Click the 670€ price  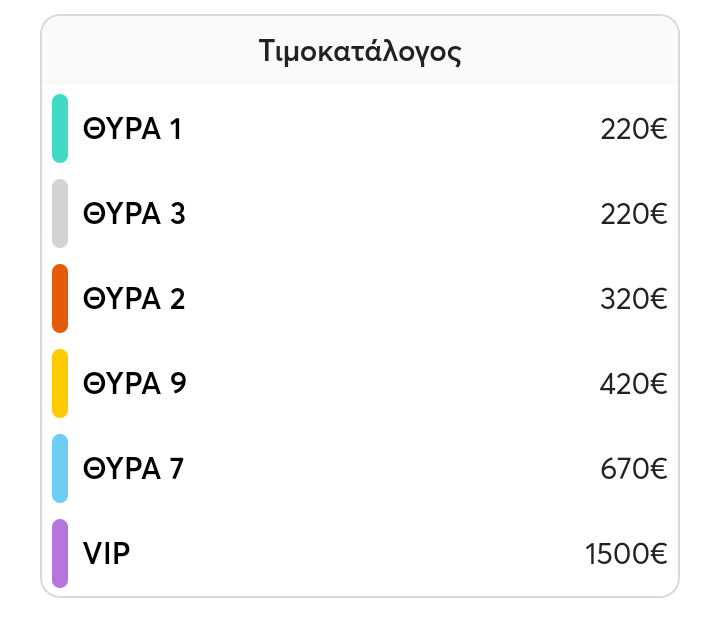coord(633,469)
